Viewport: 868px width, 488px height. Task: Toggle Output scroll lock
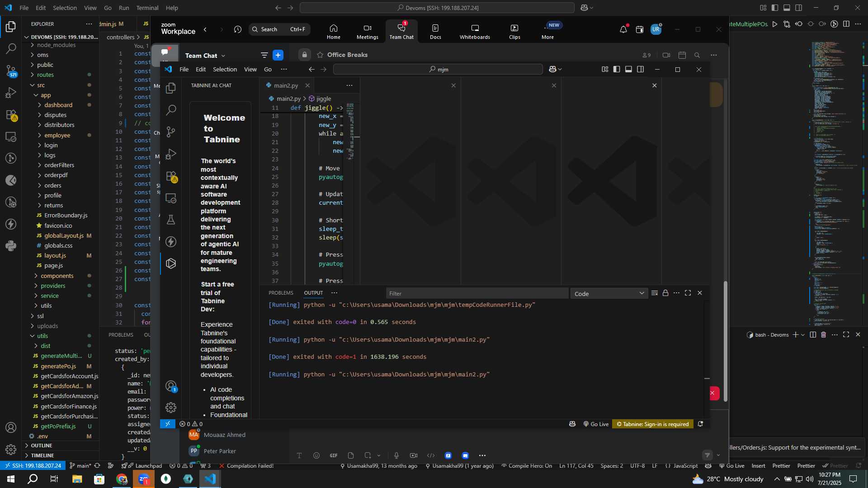(x=665, y=293)
